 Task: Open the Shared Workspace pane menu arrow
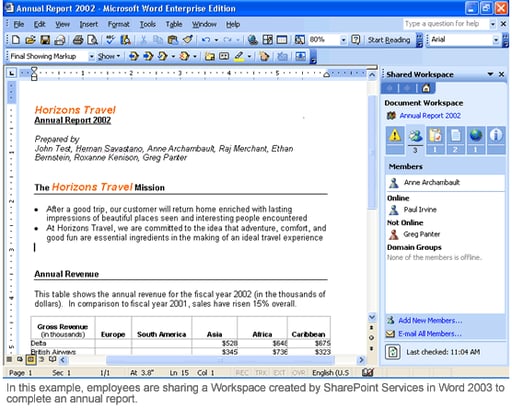pyautogui.click(x=490, y=74)
